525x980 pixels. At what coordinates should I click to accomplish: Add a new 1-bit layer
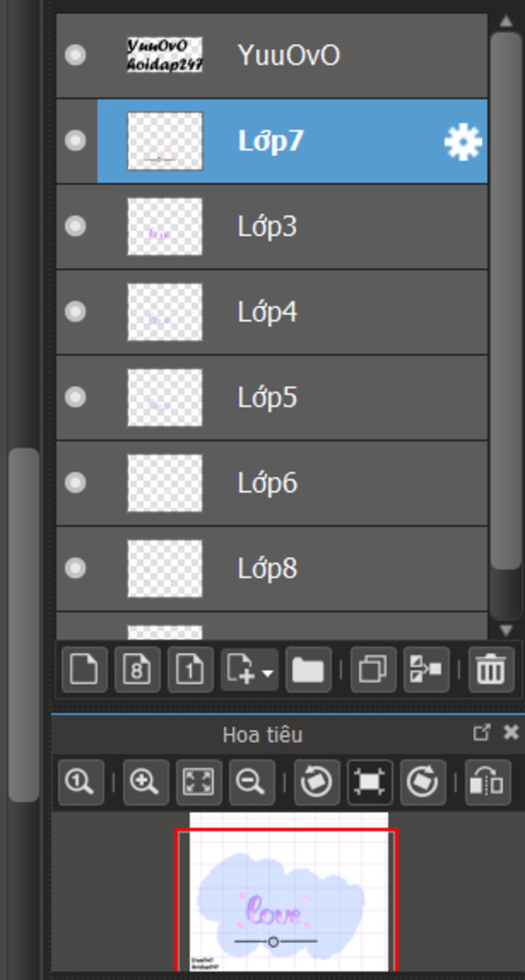(190, 669)
